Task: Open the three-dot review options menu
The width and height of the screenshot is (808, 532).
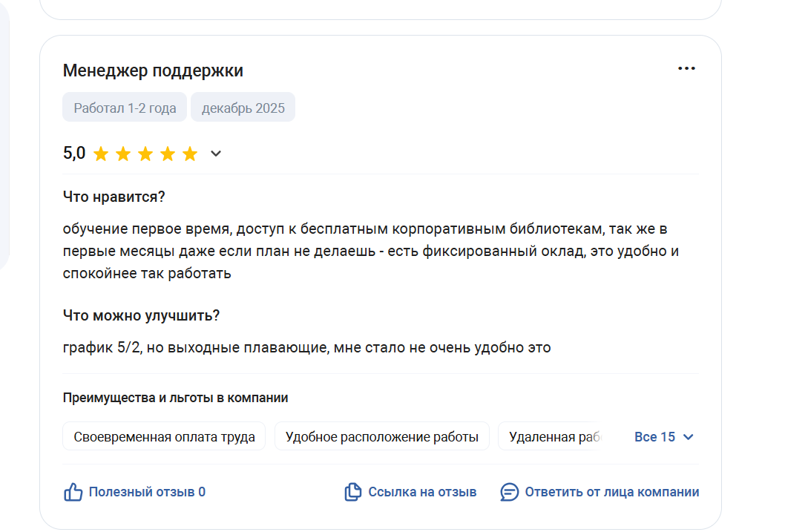Action: (686, 69)
